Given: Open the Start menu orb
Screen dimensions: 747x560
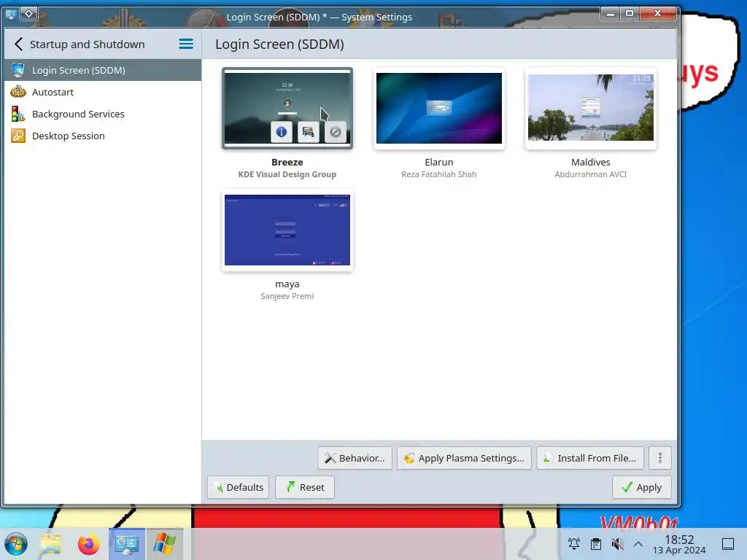Looking at the screenshot, I should click(x=16, y=544).
